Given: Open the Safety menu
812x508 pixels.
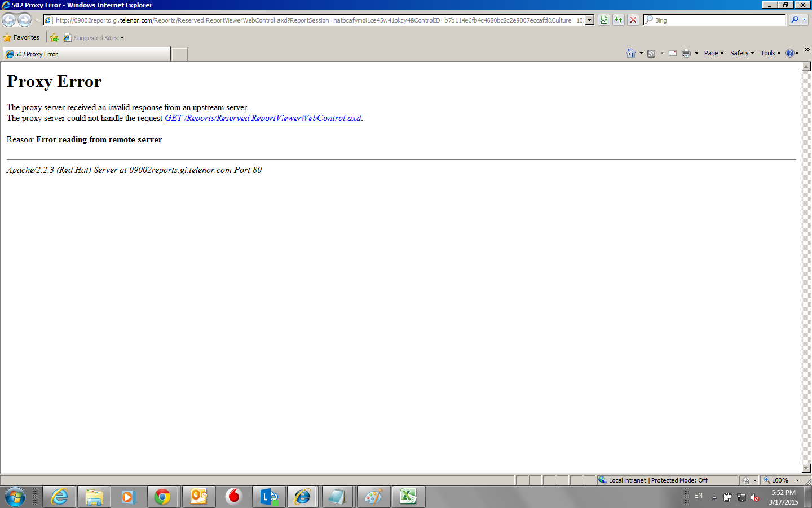Looking at the screenshot, I should point(742,53).
